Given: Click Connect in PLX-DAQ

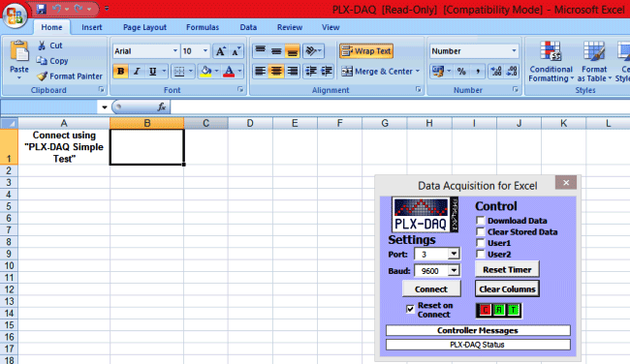Looking at the screenshot, I should tap(431, 288).
